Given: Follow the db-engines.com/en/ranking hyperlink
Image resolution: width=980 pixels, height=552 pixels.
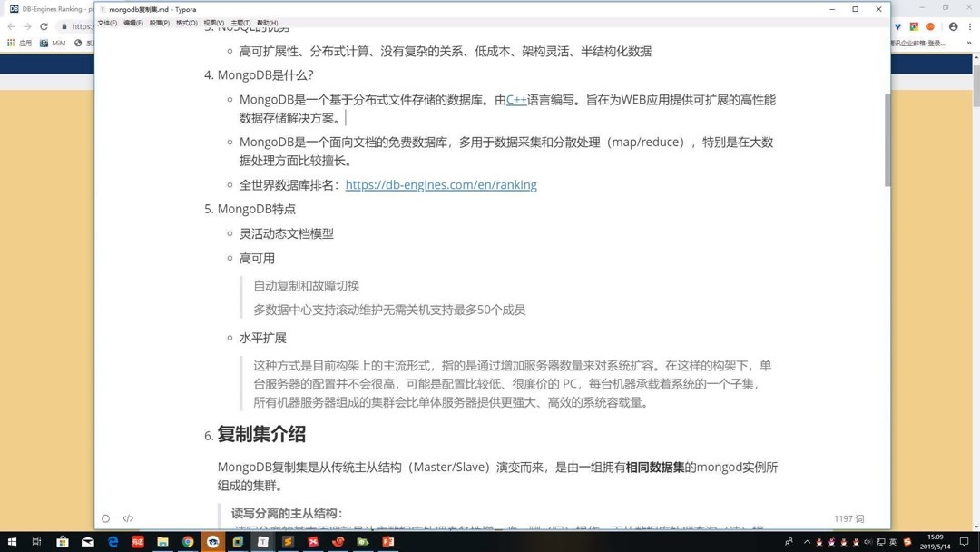Looking at the screenshot, I should click(x=441, y=184).
